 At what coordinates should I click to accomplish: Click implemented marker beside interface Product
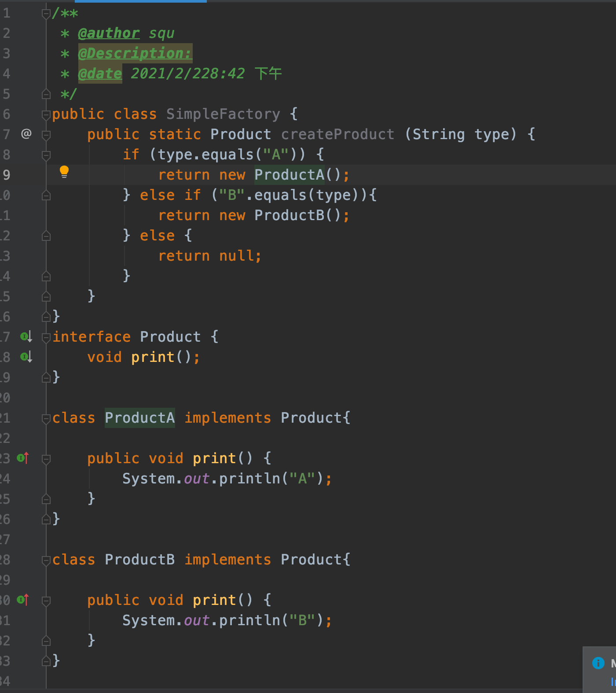tap(26, 337)
